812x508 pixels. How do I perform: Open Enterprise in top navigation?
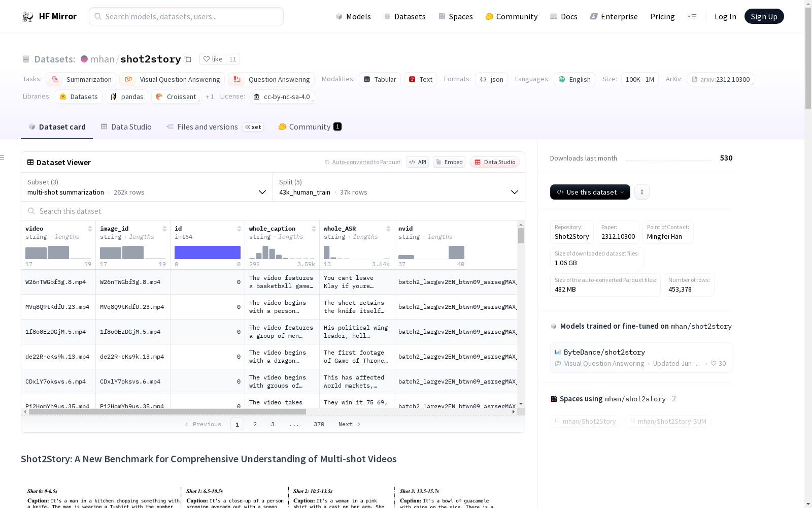tap(614, 16)
